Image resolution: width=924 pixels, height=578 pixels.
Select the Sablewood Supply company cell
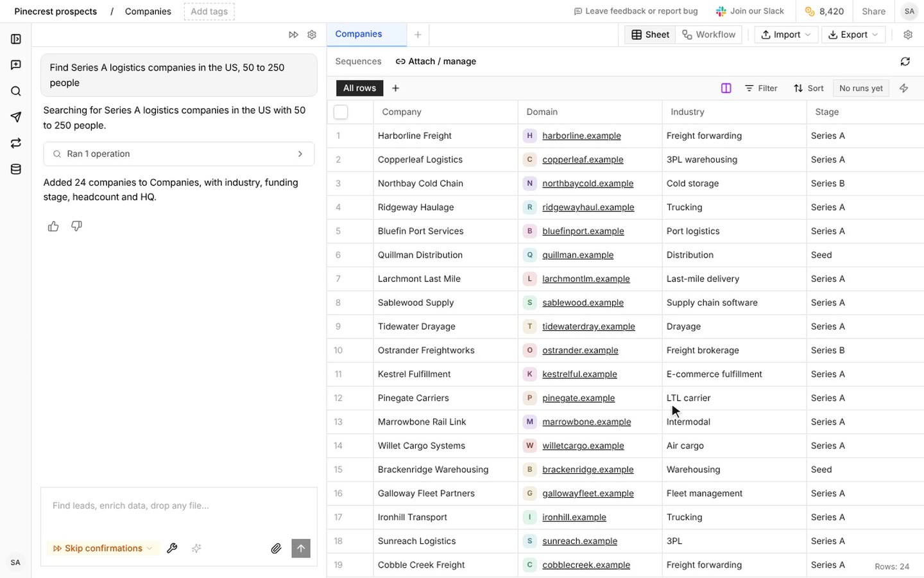point(445,302)
